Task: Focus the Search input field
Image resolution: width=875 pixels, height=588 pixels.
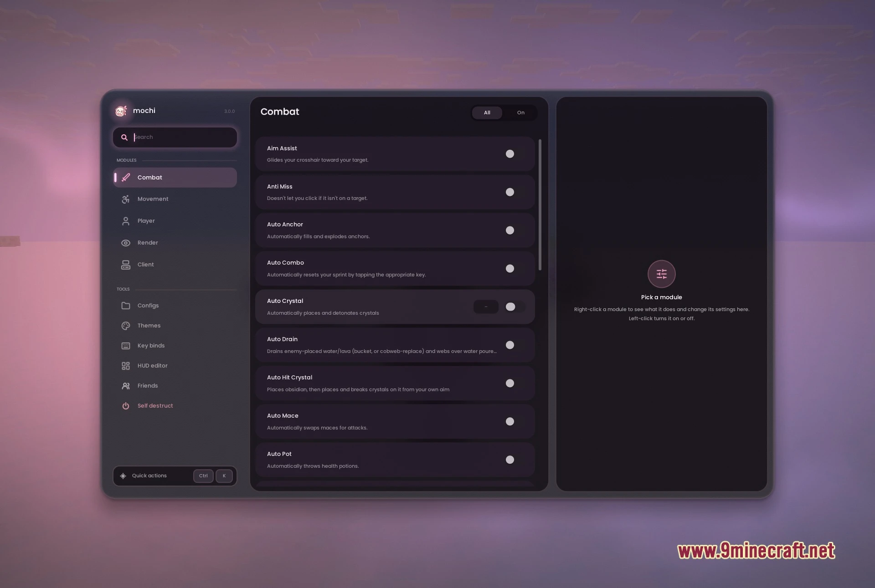Action: coord(175,137)
